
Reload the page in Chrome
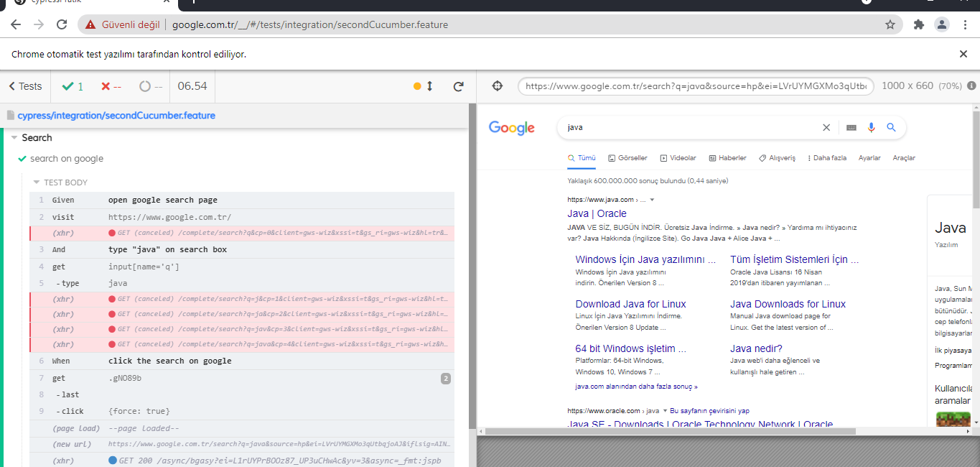pyautogui.click(x=62, y=24)
